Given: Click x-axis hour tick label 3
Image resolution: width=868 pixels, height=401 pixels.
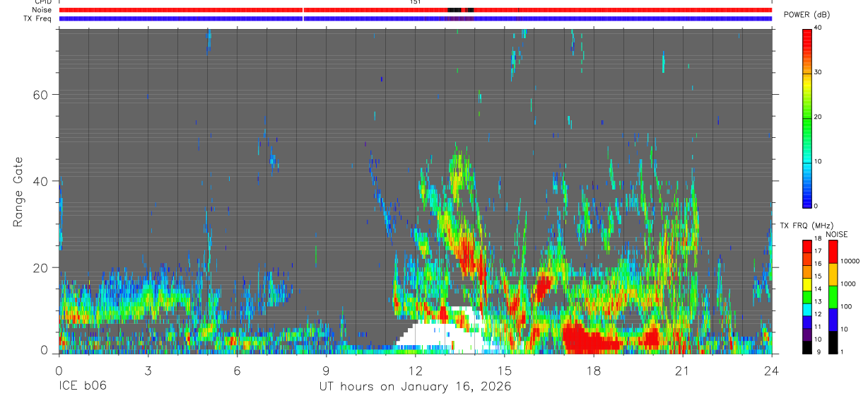Looking at the screenshot, I should click(x=148, y=371).
